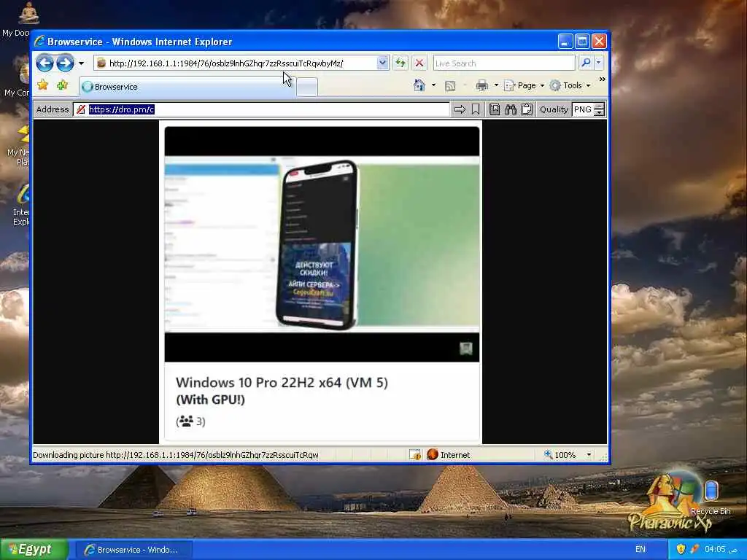This screenshot has width=747, height=560.
Task: Click the Quality stepper up arrow
Action: click(600, 106)
